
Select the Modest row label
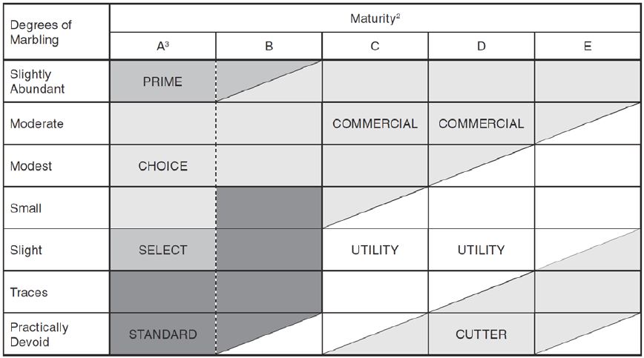click(31, 166)
